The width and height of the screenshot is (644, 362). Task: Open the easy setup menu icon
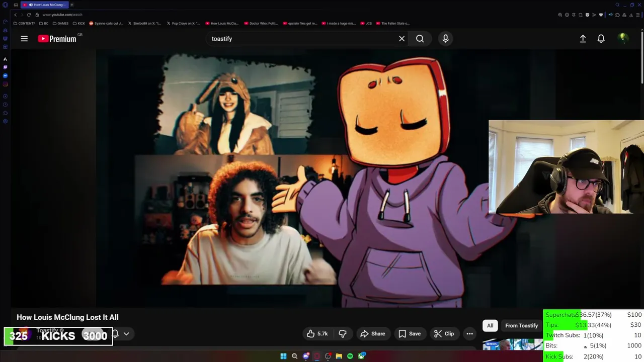pyautogui.click(x=637, y=15)
